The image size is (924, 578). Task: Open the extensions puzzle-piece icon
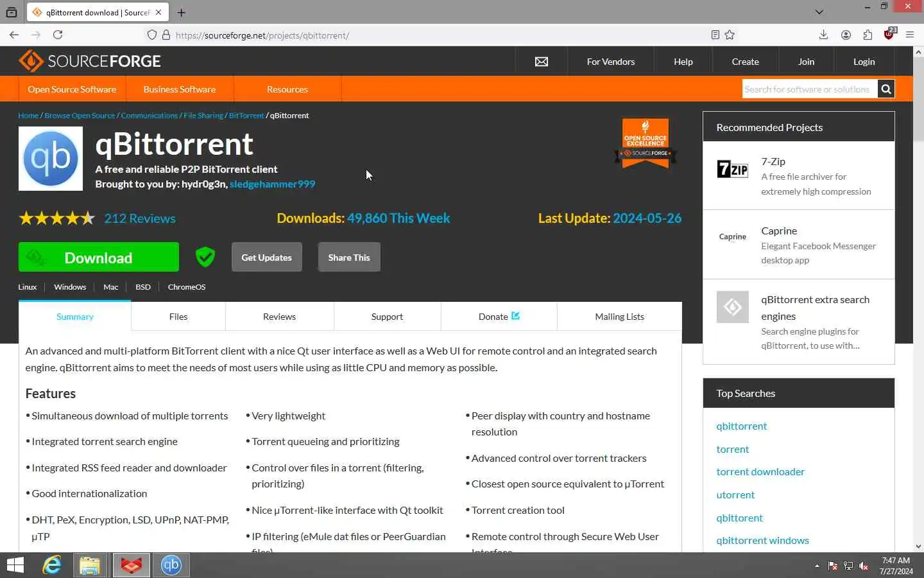868,35
